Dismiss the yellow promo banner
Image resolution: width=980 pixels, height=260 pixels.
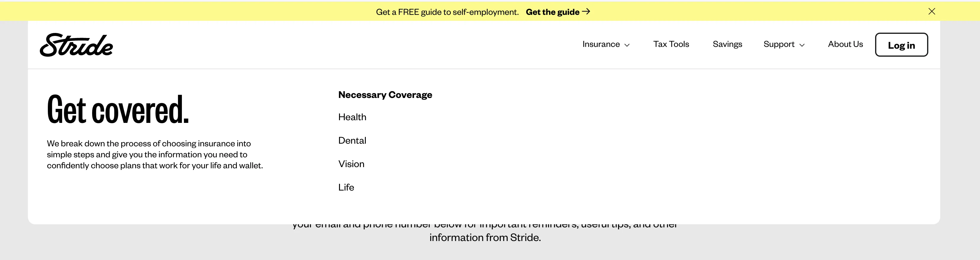pyautogui.click(x=931, y=11)
